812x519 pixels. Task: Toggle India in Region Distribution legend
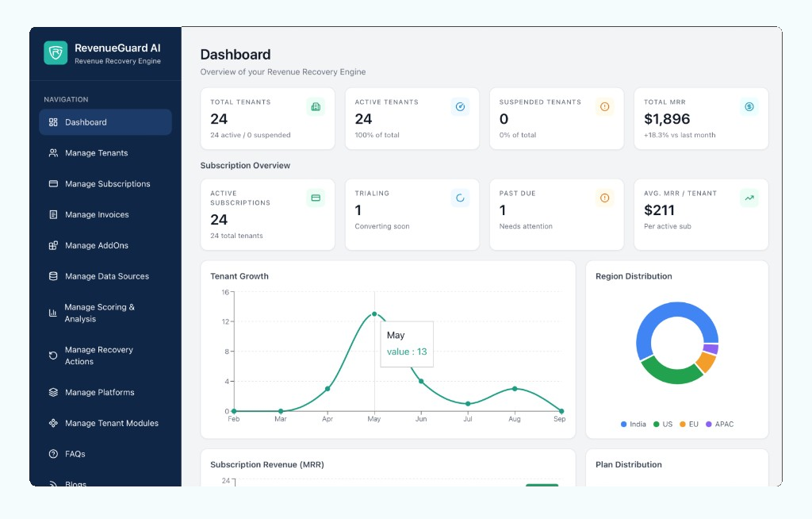pyautogui.click(x=634, y=424)
